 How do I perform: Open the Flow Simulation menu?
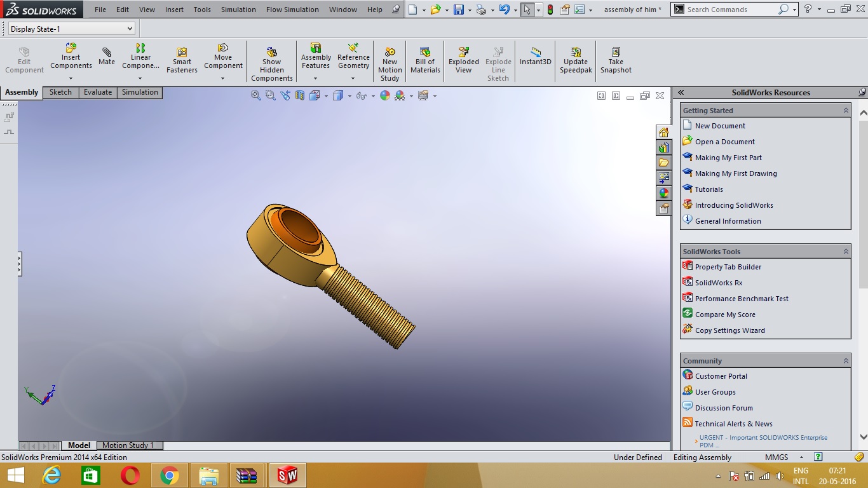[x=292, y=10]
